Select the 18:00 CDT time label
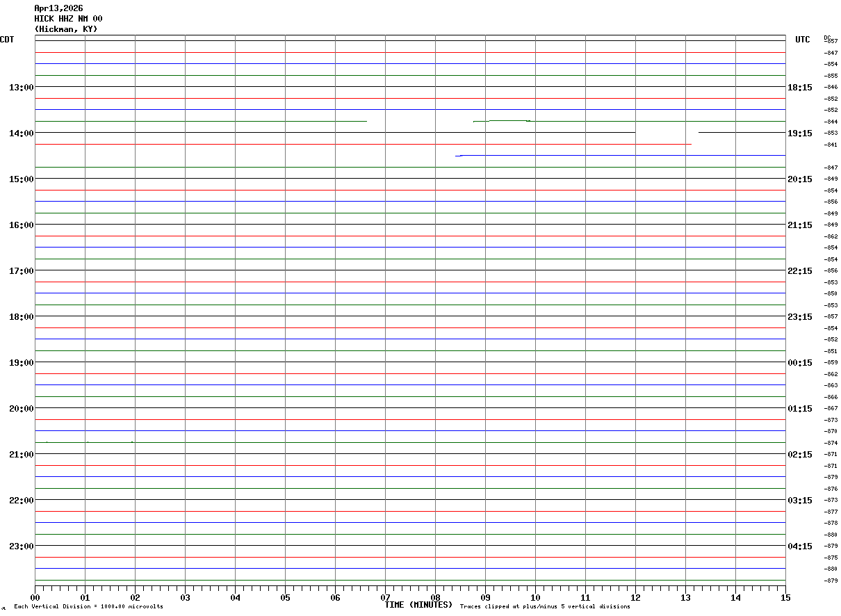Screen dimensions: 841x616 coord(22,316)
